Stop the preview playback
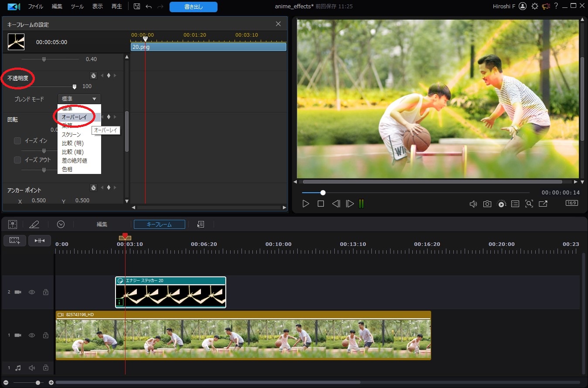Image resolution: width=588 pixels, height=388 pixels. pyautogui.click(x=321, y=204)
